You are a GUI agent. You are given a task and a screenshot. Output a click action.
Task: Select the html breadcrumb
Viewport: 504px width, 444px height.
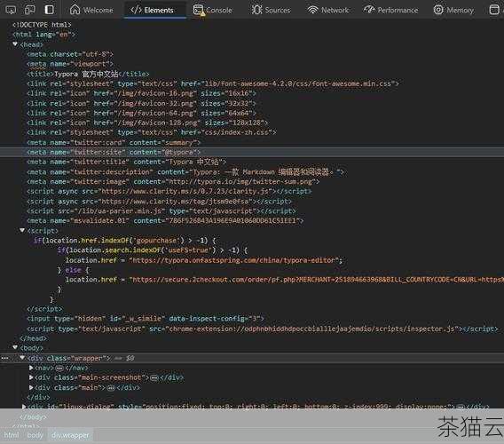12,435
